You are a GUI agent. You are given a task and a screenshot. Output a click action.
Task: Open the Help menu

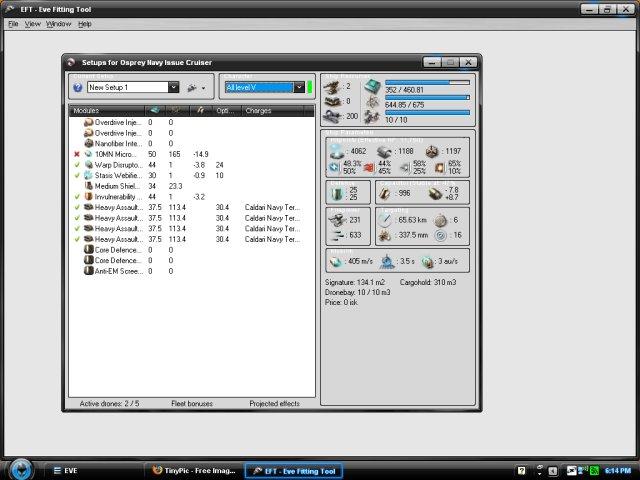coord(84,24)
